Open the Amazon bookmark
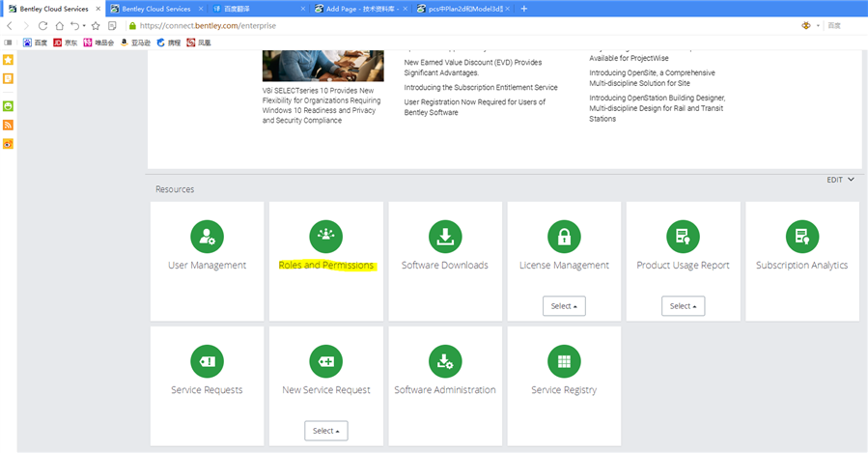 135,42
